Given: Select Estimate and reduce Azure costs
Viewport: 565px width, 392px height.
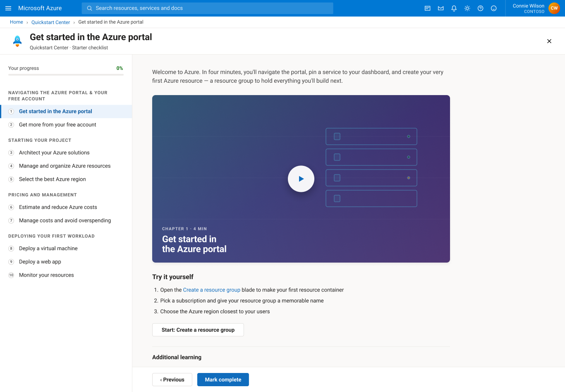Looking at the screenshot, I should 66,208.
